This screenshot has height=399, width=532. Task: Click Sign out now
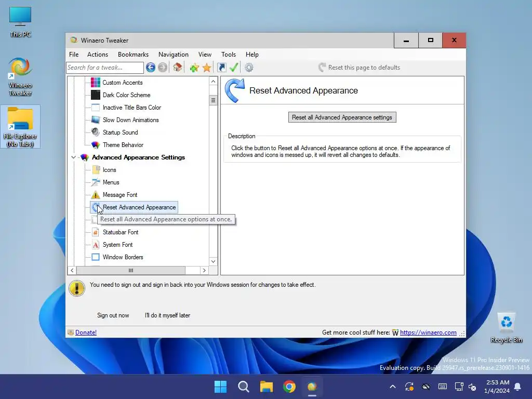113,315
